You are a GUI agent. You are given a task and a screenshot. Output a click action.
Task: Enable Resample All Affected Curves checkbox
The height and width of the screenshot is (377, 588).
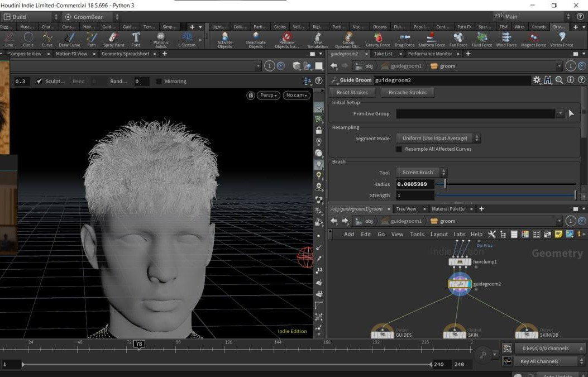click(x=399, y=149)
